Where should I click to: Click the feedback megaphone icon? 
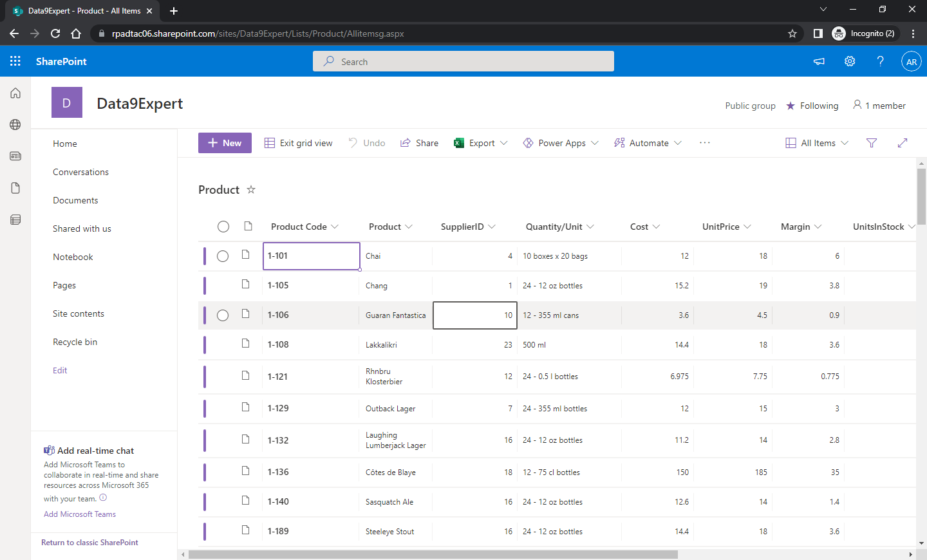coord(818,61)
